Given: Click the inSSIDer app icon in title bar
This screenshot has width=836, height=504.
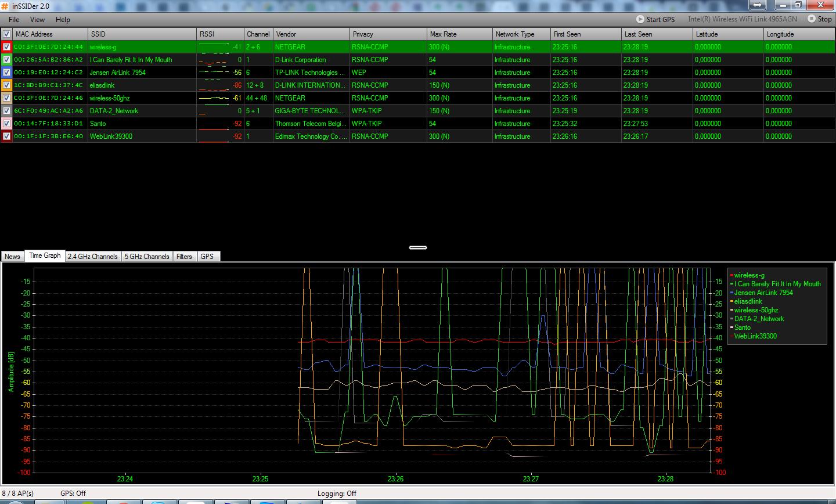Looking at the screenshot, I should click(5, 6).
